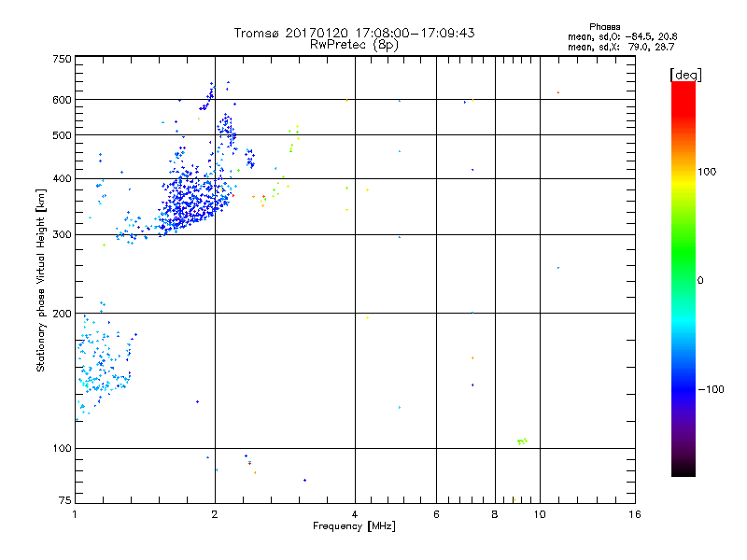Image resolution: width=747 pixels, height=560 pixels.
Task: Click the x-axis tick label '8'
Action: tap(495, 514)
